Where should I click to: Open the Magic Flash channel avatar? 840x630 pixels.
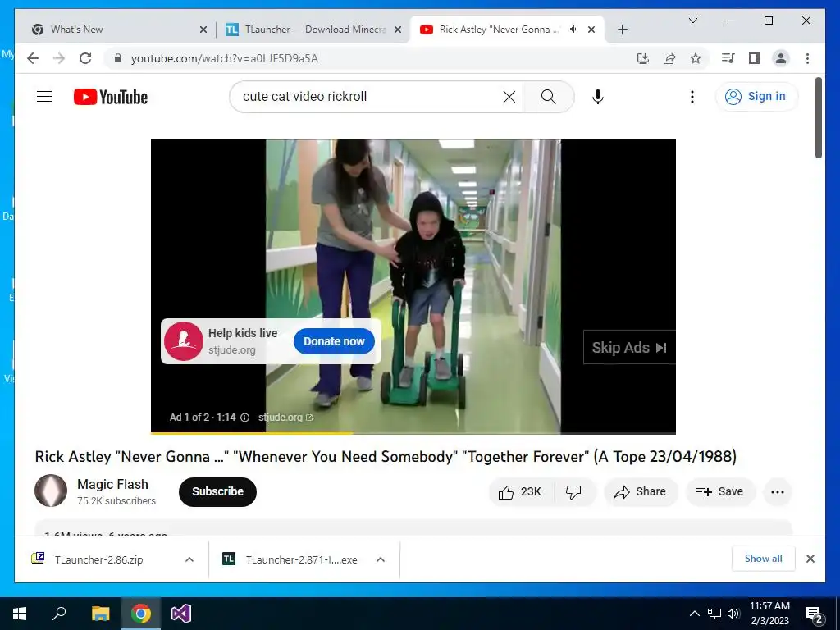coord(51,491)
